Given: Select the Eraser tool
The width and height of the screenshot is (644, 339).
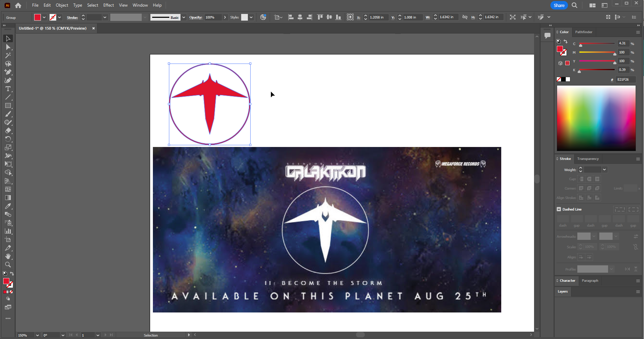Looking at the screenshot, I should (8, 131).
